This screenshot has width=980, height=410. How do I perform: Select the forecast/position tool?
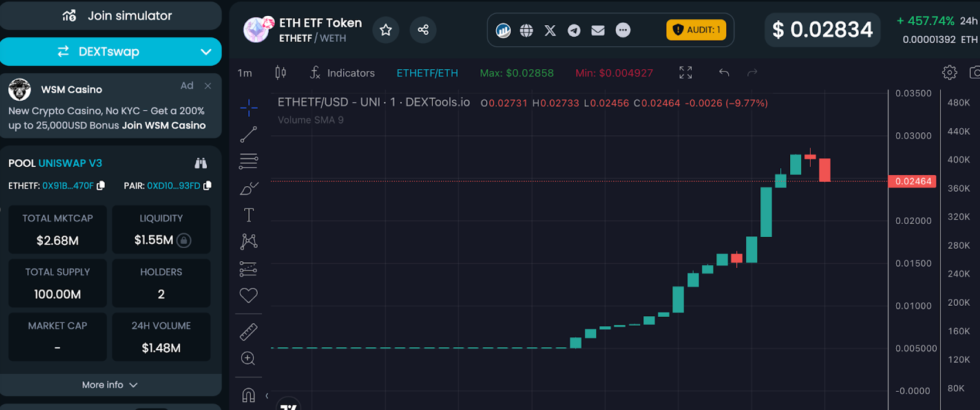click(248, 269)
